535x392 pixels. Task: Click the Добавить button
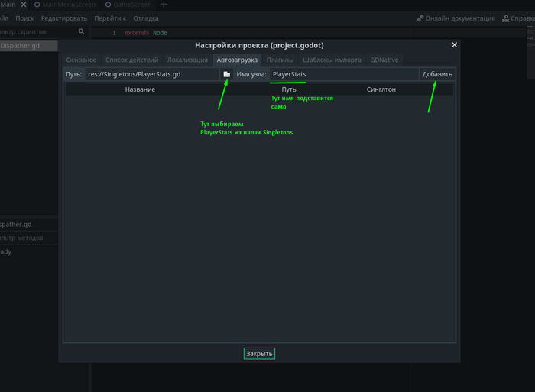pyautogui.click(x=437, y=74)
